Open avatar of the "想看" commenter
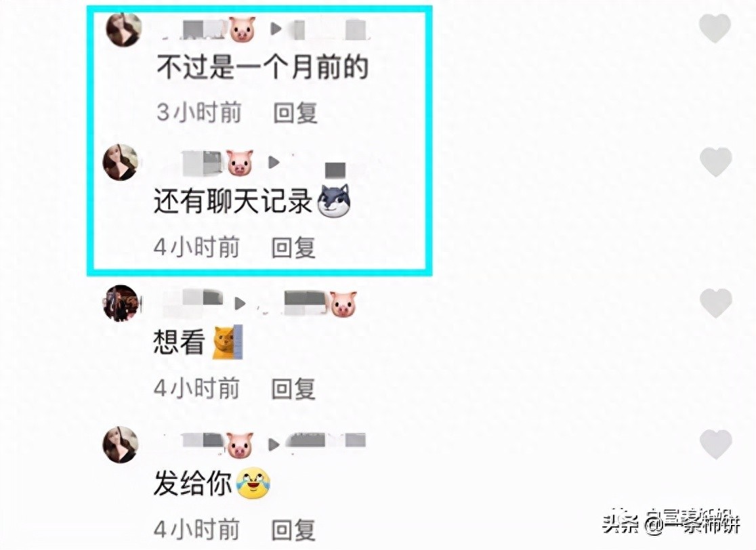Image resolution: width=756 pixels, height=550 pixels. (x=121, y=303)
